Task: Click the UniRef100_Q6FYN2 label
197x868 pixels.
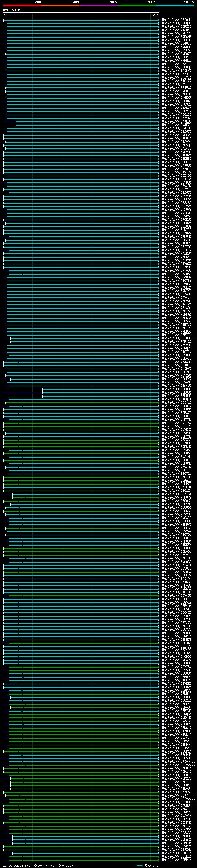Action: coord(176,436)
